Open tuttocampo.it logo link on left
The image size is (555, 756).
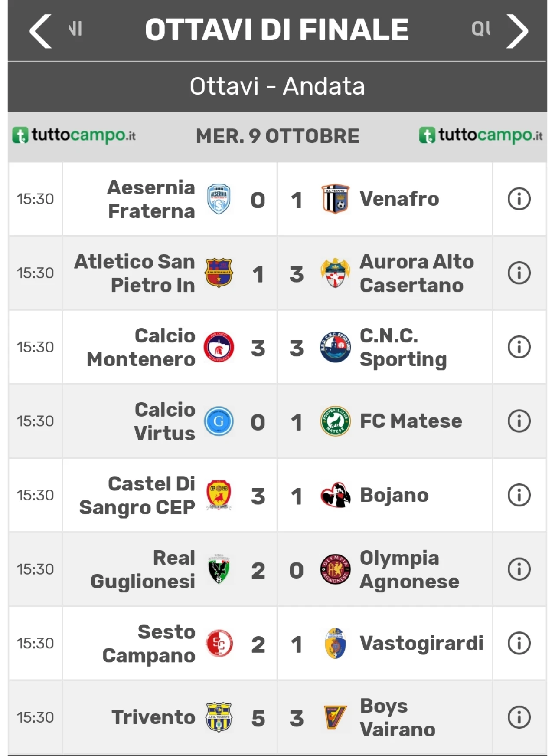pos(74,135)
